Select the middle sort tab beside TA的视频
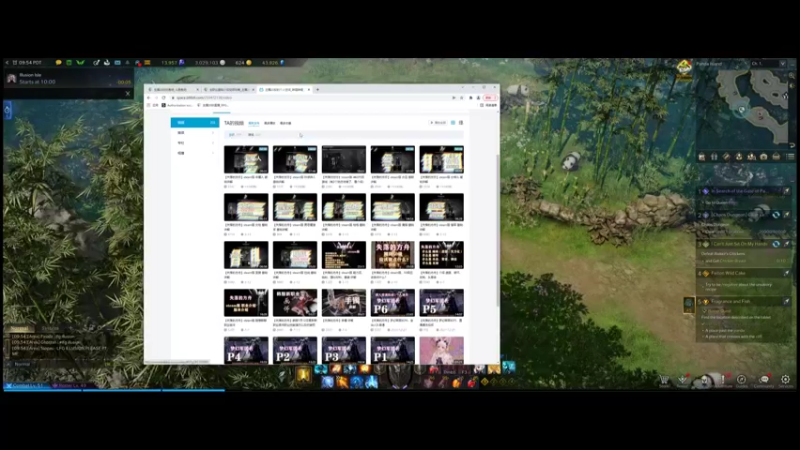The image size is (800, 450). [269, 123]
